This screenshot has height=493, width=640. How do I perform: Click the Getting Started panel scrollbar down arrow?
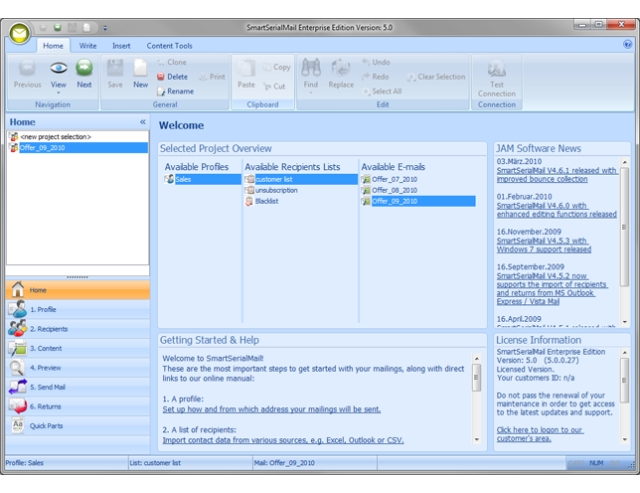pos(476,440)
